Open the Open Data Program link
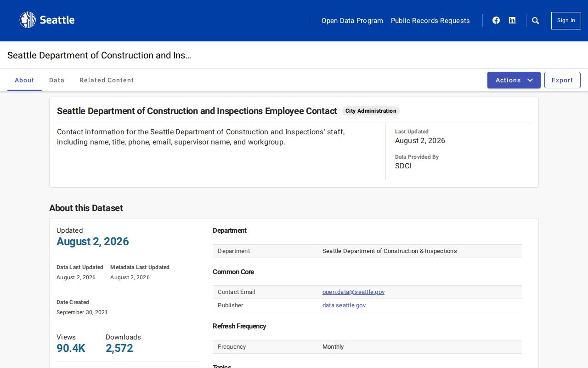Image resolution: width=588 pixels, height=368 pixels. [352, 21]
